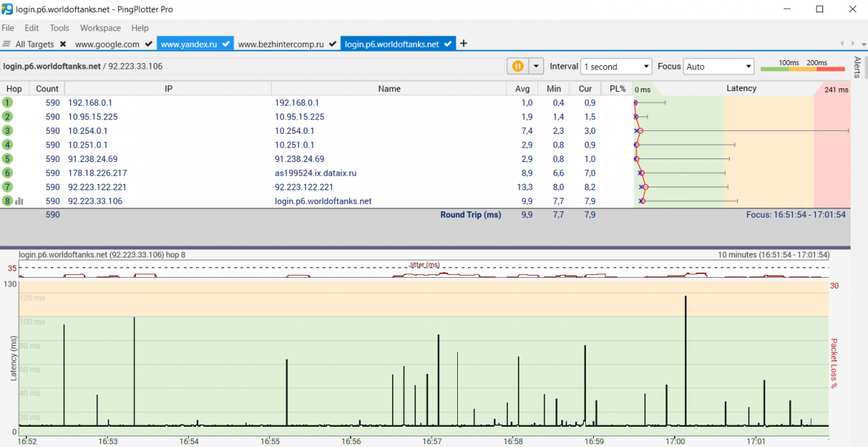Screen dimensions: 868x447
Task: Click the All Targets list icon
Action: pyautogui.click(x=7, y=44)
